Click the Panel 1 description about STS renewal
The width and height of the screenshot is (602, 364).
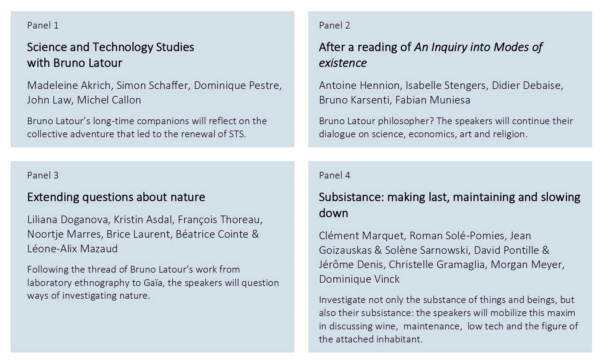pyautogui.click(x=147, y=127)
